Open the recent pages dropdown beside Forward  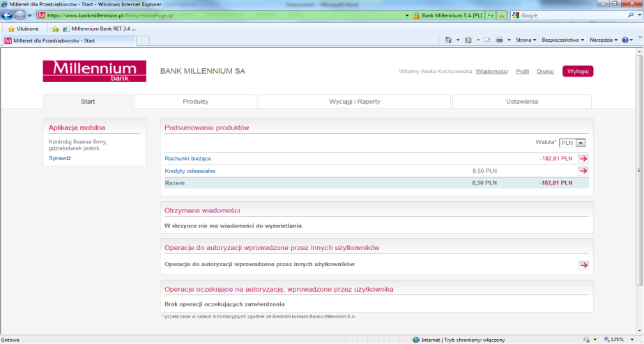[29, 15]
